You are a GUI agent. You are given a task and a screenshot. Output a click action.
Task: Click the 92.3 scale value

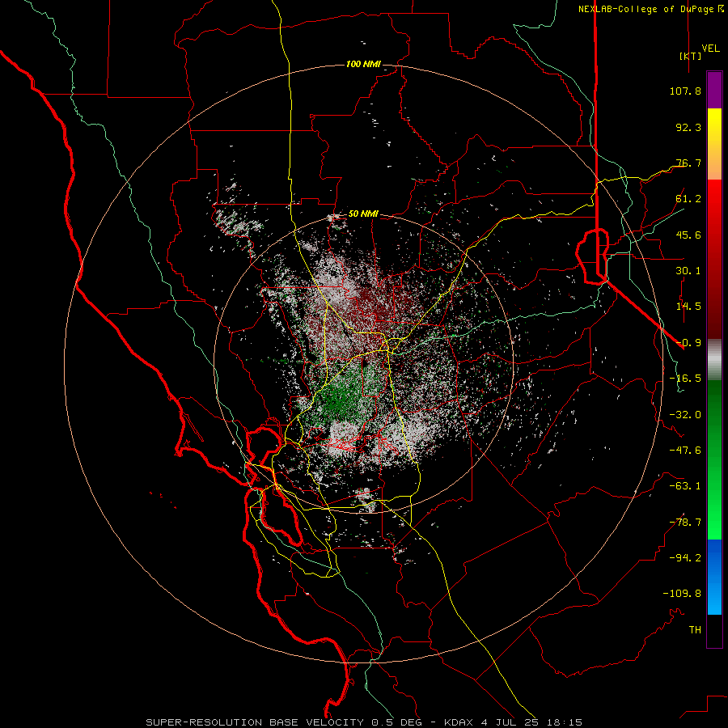coord(688,127)
